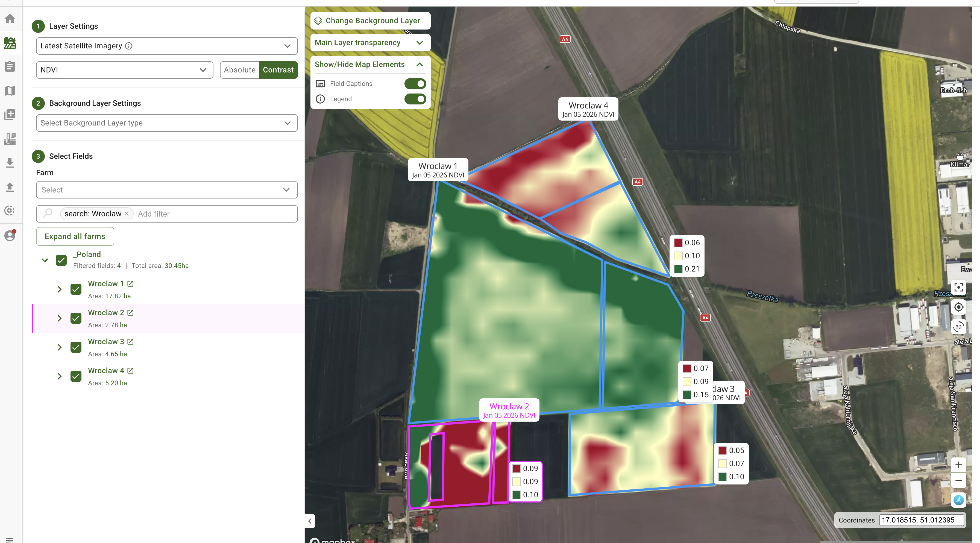The height and width of the screenshot is (543, 980).
Task: Click the home icon in sidebar
Action: (10, 18)
